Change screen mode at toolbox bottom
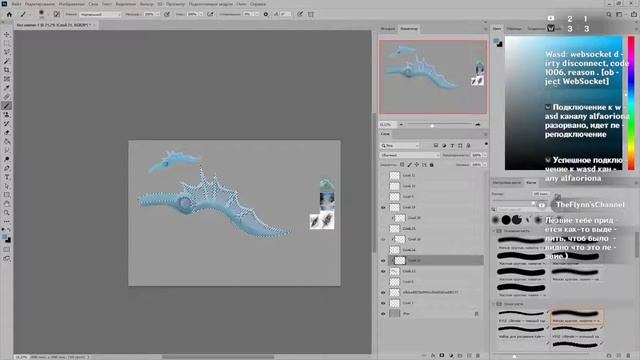The image size is (640, 360). [7, 258]
